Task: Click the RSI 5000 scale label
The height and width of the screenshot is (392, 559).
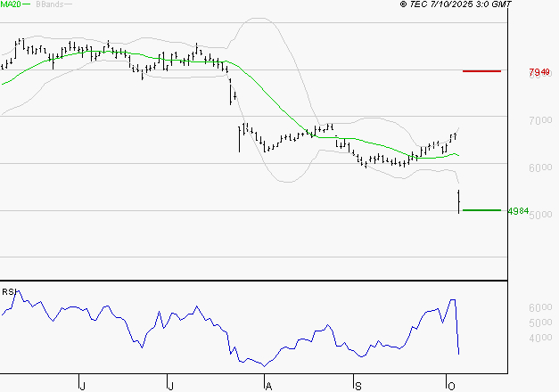Action: click(x=540, y=323)
